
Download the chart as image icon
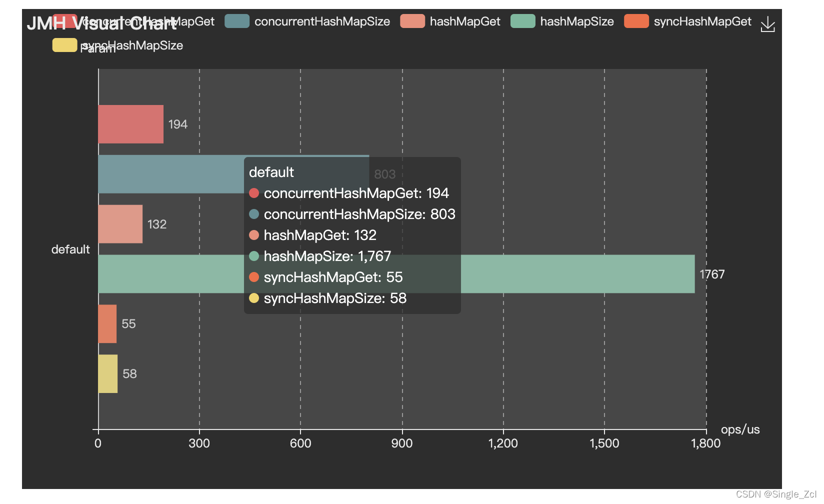(767, 24)
